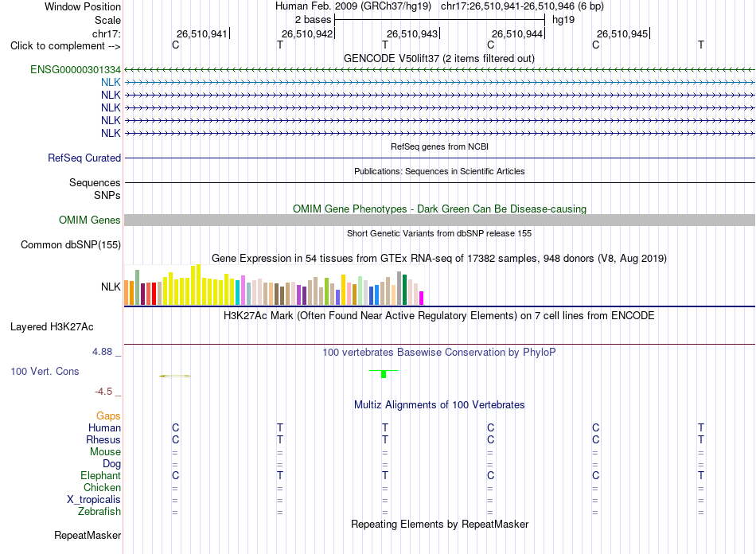The image size is (756, 554).
Task: Click the Common dbSNP(155) label
Action: (70, 244)
